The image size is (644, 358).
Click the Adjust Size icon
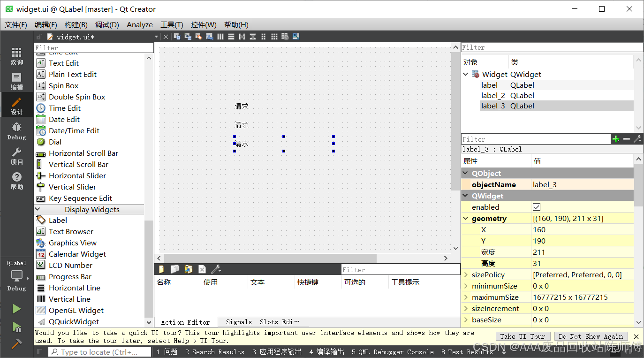click(296, 37)
